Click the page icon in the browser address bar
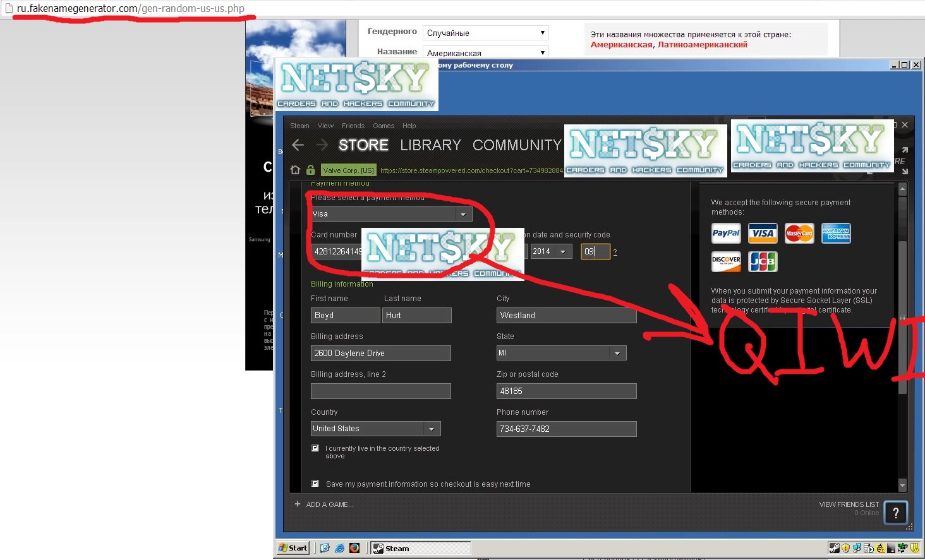The height and width of the screenshot is (560, 925). pyautogui.click(x=8, y=8)
